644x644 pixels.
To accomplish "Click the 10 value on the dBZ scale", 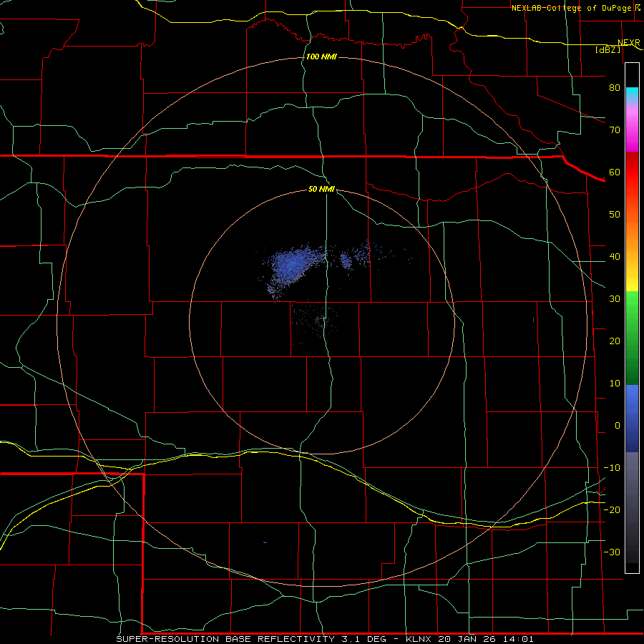I will [615, 384].
